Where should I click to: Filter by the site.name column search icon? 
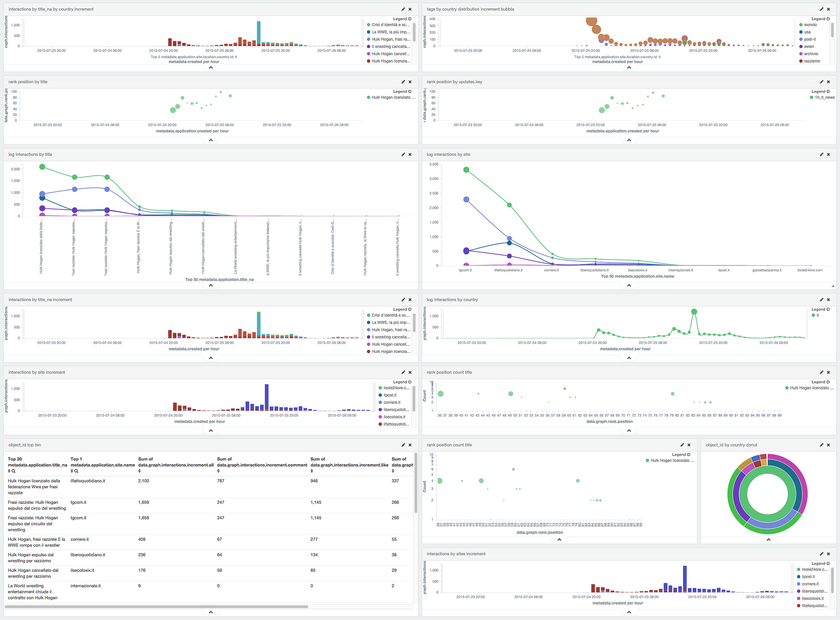coord(76,471)
